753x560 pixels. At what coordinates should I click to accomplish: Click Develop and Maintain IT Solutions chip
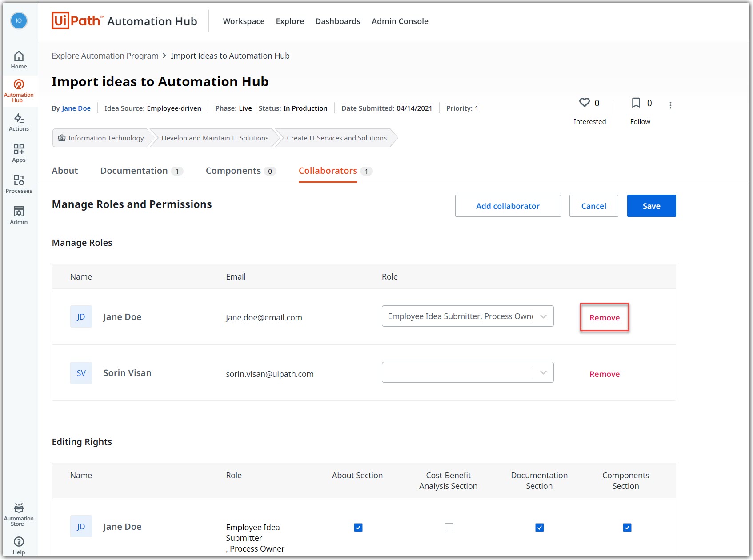click(215, 138)
